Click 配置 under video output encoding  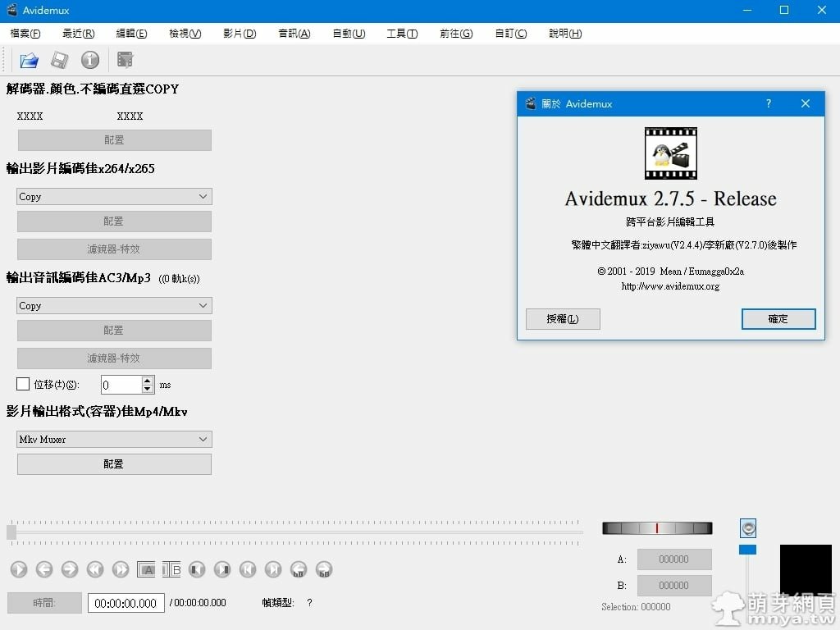coord(114,221)
